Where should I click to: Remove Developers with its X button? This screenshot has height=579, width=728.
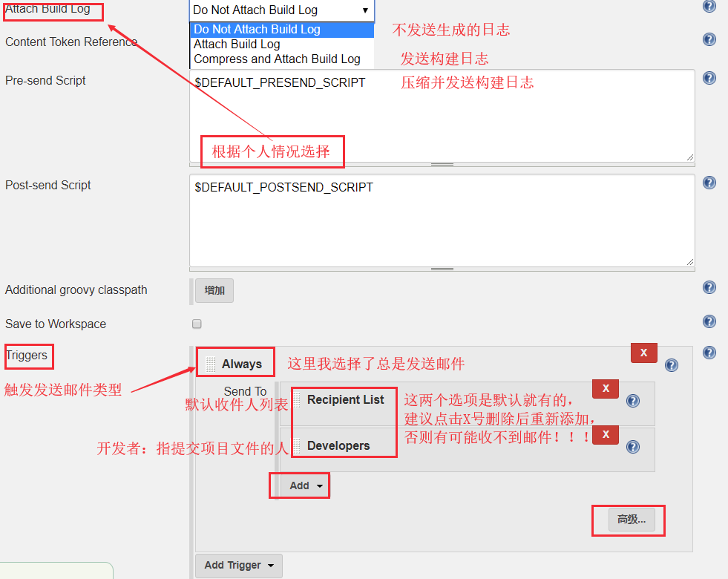click(606, 434)
